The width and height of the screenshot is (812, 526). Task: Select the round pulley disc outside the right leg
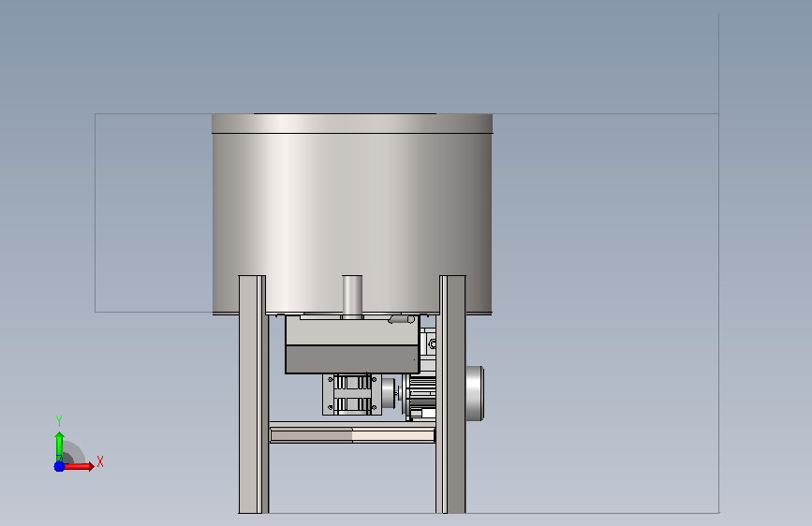pos(474,393)
